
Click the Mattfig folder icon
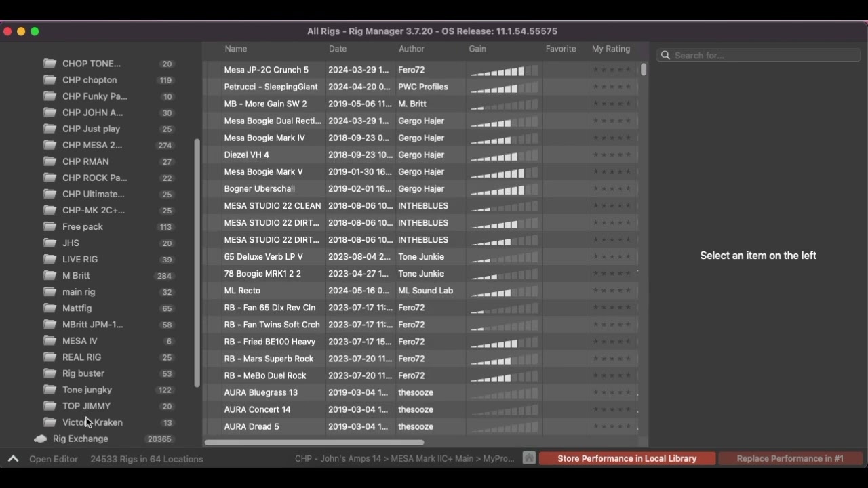[50, 308]
